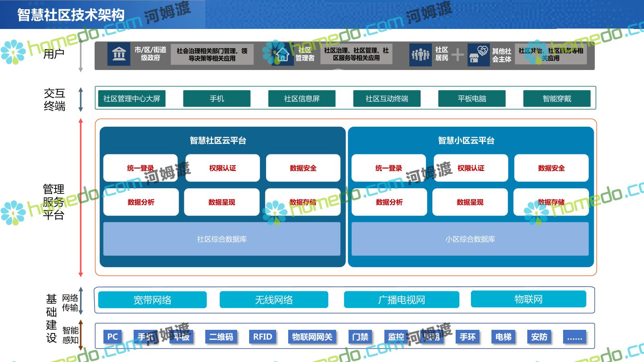Click the RFID sensing device box
The height and width of the screenshot is (362, 644).
point(262,337)
